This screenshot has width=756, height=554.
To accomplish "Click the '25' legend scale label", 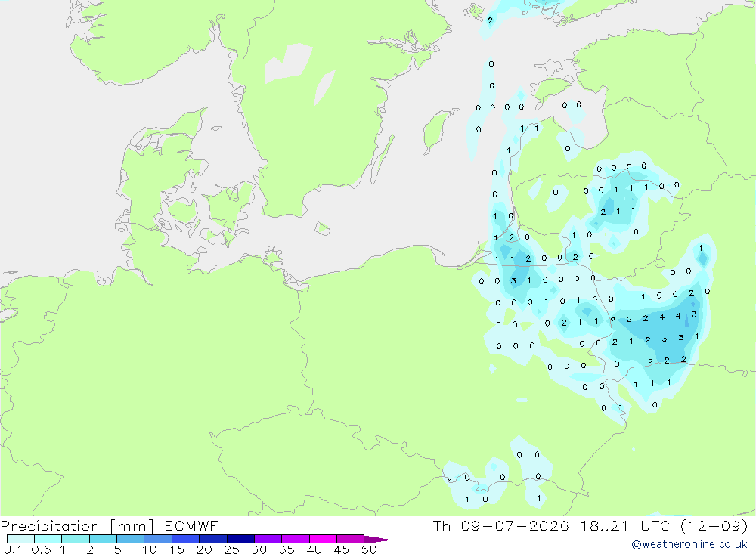I will click(231, 549).
